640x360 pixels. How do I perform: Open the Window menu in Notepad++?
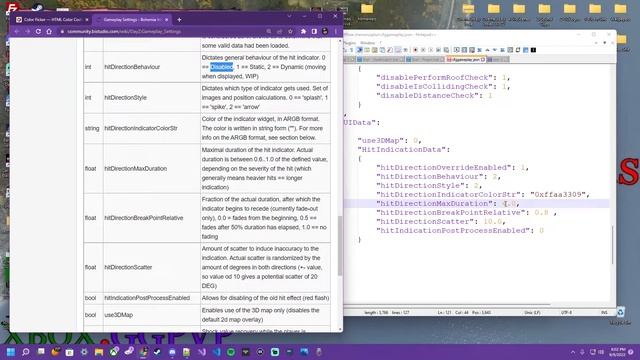pos(367,43)
